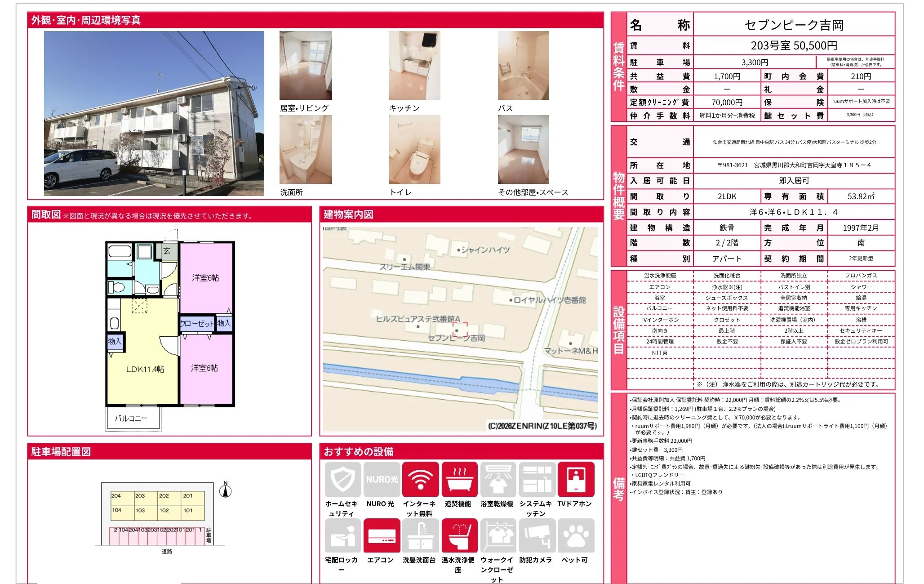Click the ヒルズピュアステ弐番館A map label
924x584 pixels.
click(418, 319)
